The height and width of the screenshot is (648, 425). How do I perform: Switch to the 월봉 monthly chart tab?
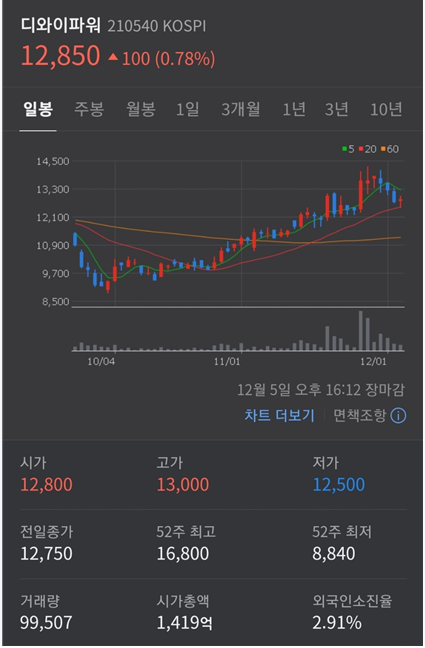(141, 110)
